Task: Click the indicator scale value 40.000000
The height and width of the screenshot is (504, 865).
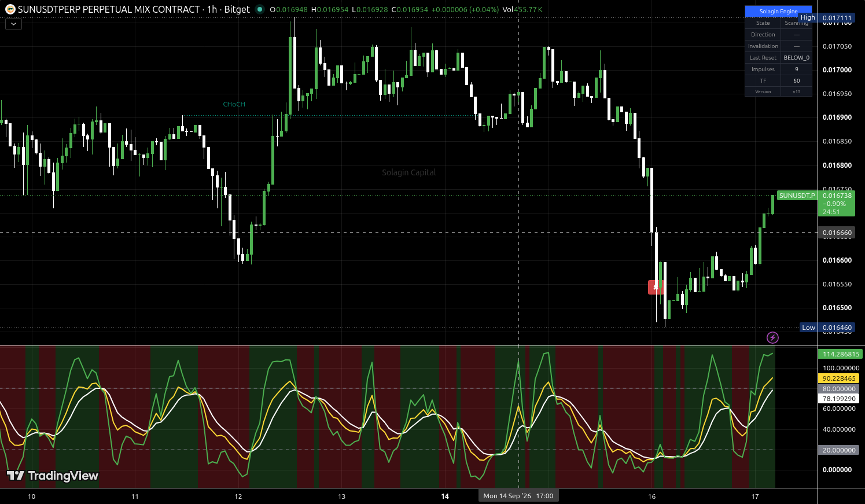Action: pyautogui.click(x=839, y=429)
